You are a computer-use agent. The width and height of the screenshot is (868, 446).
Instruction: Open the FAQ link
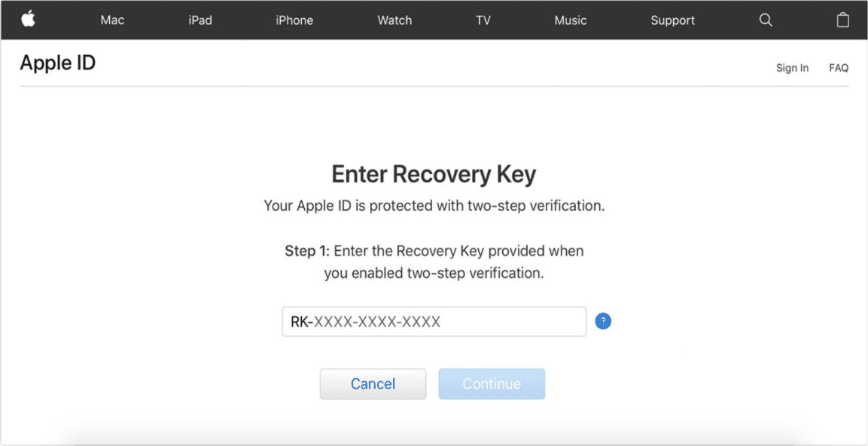click(839, 68)
